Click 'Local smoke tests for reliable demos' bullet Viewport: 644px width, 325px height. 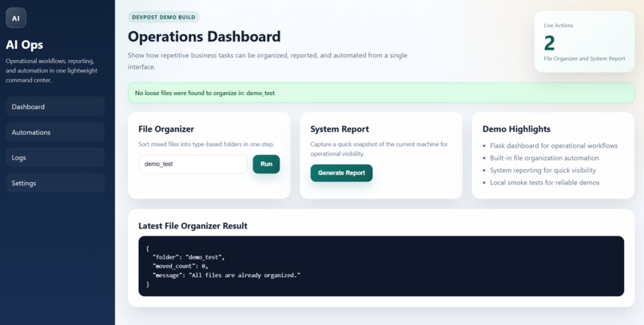tap(545, 183)
